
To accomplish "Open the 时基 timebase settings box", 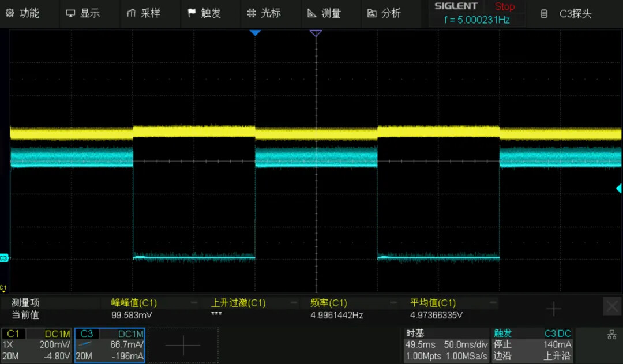I will point(446,345).
